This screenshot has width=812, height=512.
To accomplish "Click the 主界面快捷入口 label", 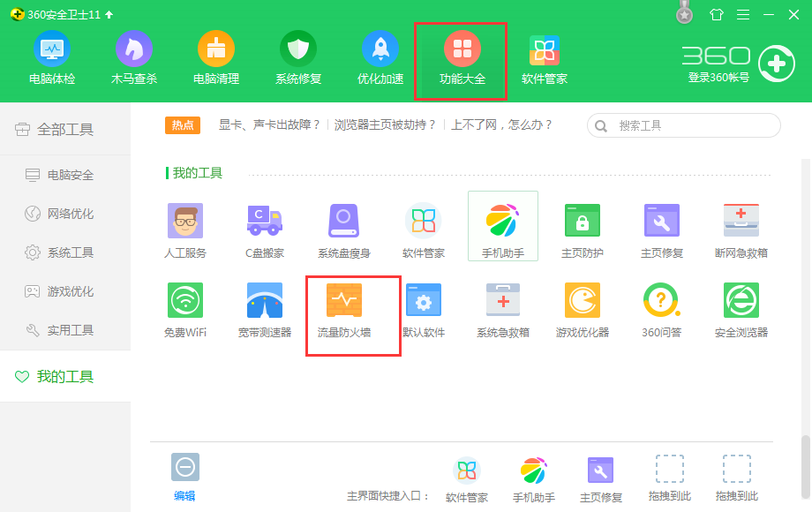I will tap(388, 496).
